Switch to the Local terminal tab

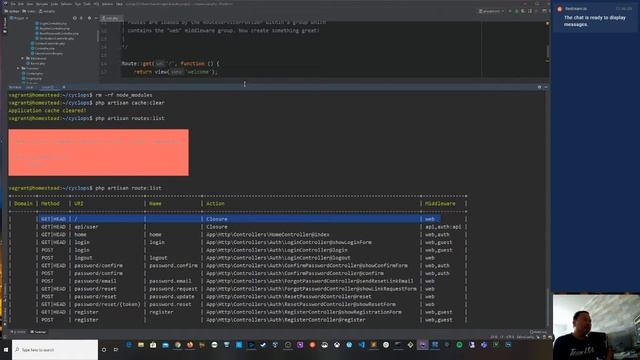coord(29,87)
